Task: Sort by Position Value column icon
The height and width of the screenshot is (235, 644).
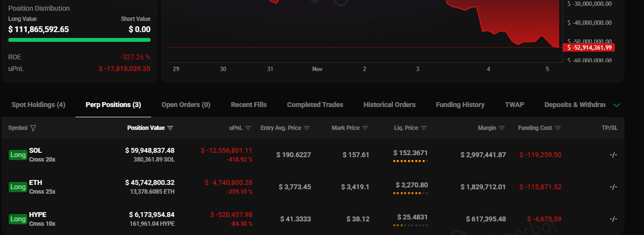Action: 170,128
